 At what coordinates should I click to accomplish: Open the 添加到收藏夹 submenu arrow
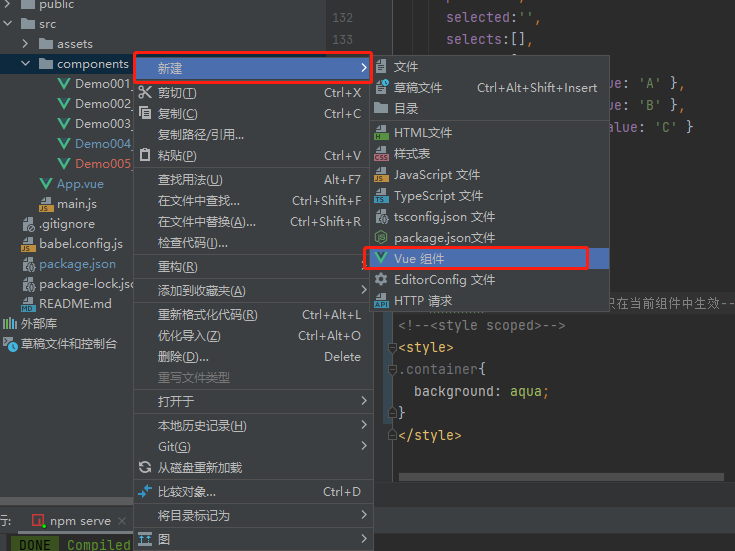pos(364,290)
